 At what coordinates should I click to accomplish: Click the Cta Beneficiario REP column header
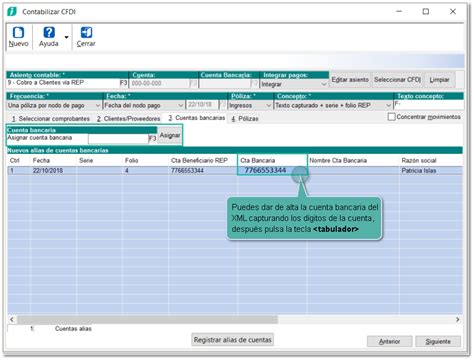[x=203, y=160]
